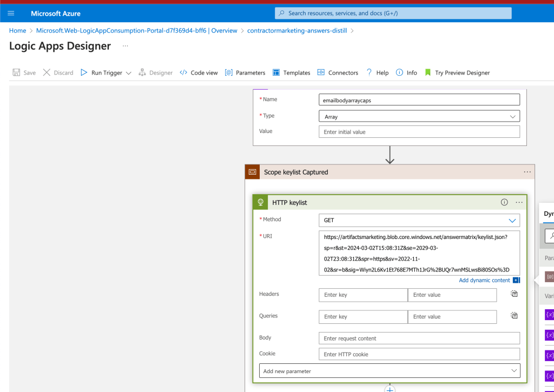Click the Enter HTTP cookie field
This screenshot has width=554, height=392.
419,354
